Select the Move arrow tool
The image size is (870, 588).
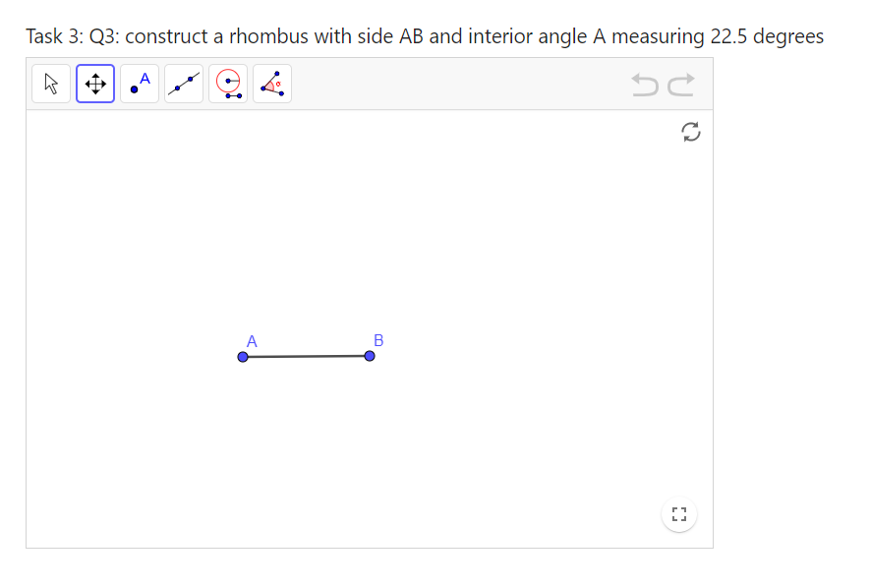click(50, 84)
